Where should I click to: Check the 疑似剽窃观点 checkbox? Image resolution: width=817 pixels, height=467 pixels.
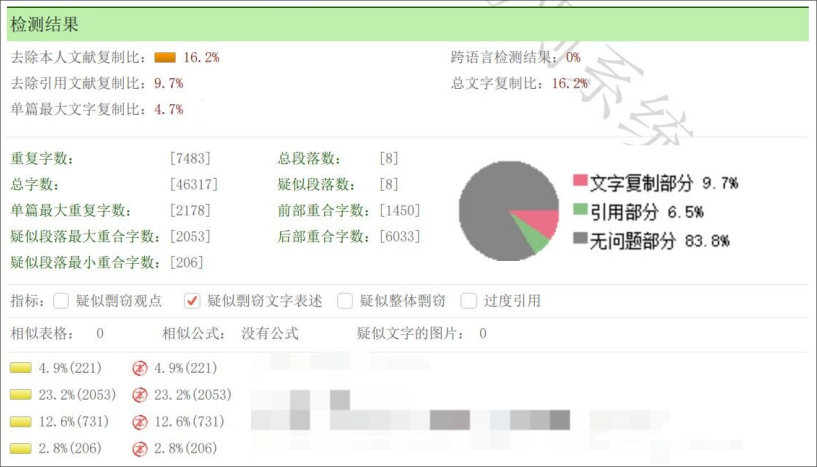click(61, 301)
